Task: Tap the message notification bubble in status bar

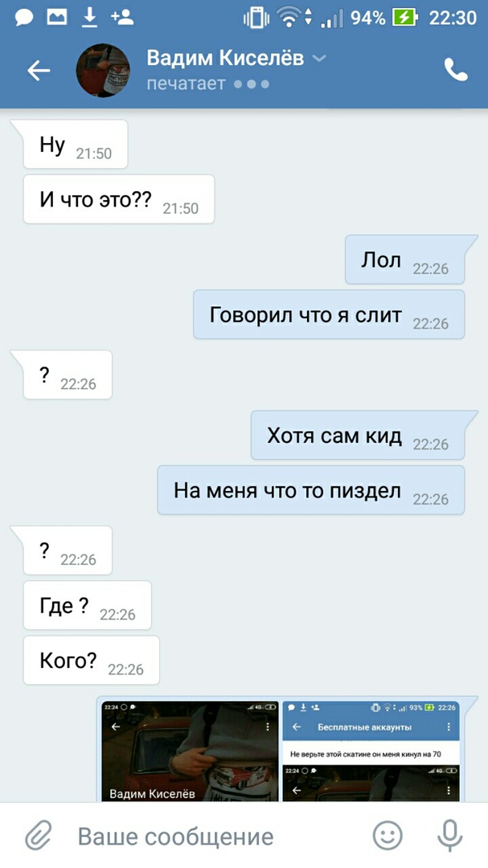Action: tap(24, 18)
